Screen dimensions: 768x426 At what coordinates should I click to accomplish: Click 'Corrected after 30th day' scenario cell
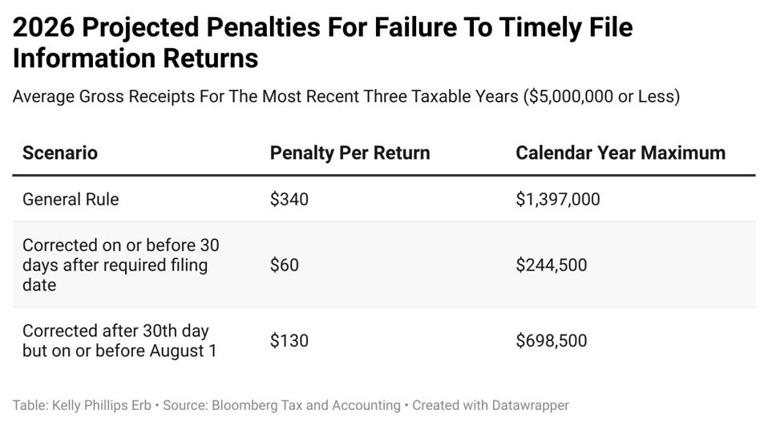click(x=115, y=330)
